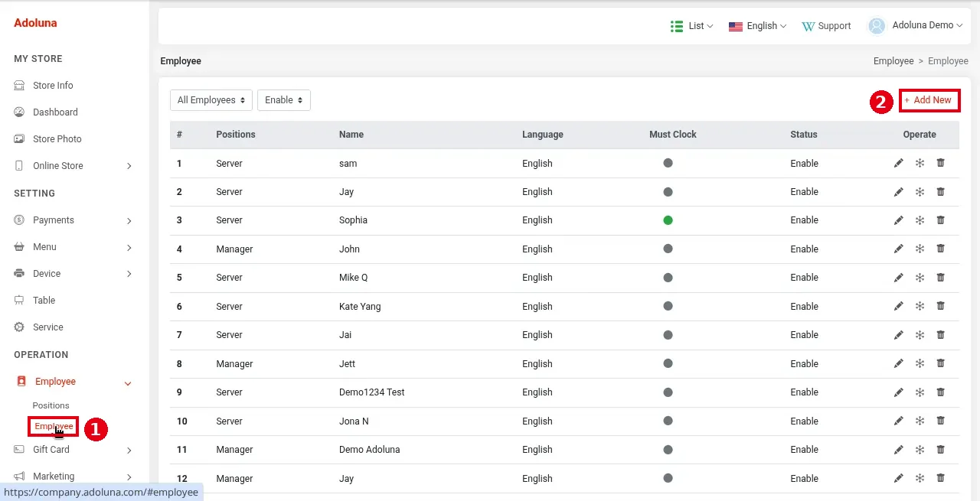This screenshot has width=980, height=501.
Task: Click the trash icon for Kate Yang
Action: (941, 306)
